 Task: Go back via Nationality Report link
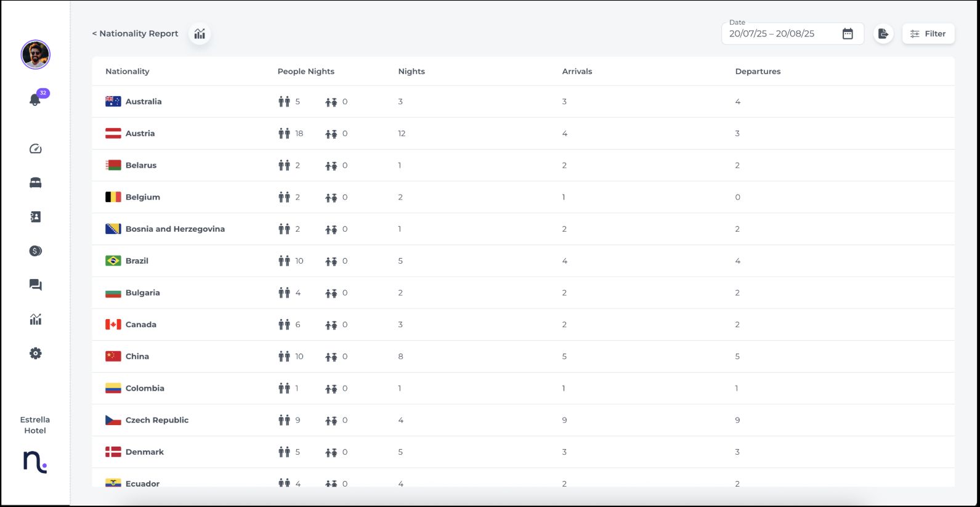point(136,34)
